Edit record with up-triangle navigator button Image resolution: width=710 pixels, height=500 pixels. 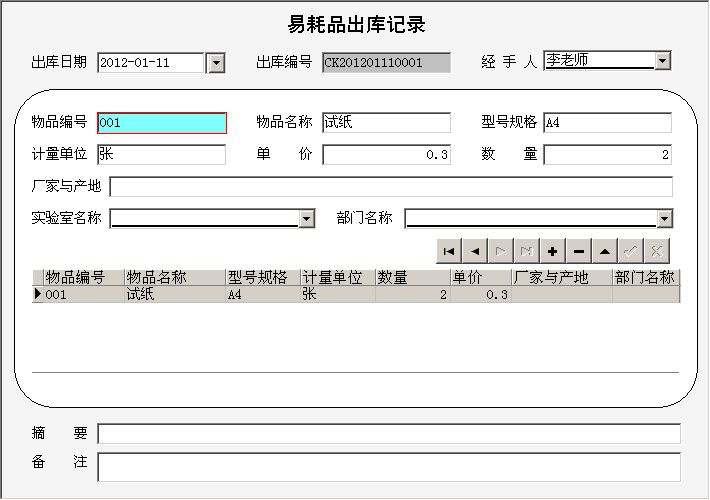point(604,251)
